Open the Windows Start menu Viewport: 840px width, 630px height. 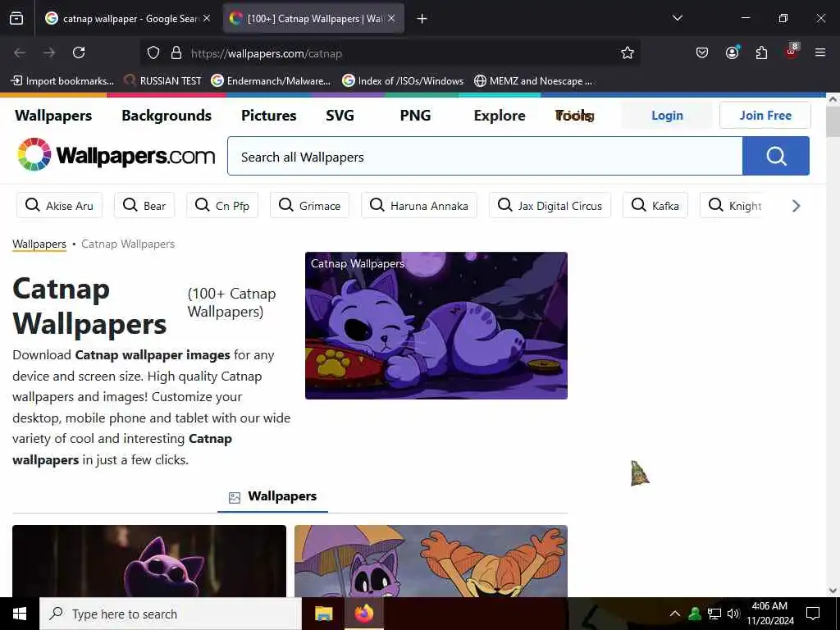coord(20,614)
